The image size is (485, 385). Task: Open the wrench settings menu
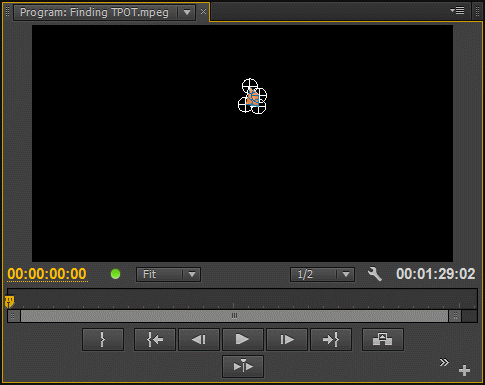(x=375, y=274)
